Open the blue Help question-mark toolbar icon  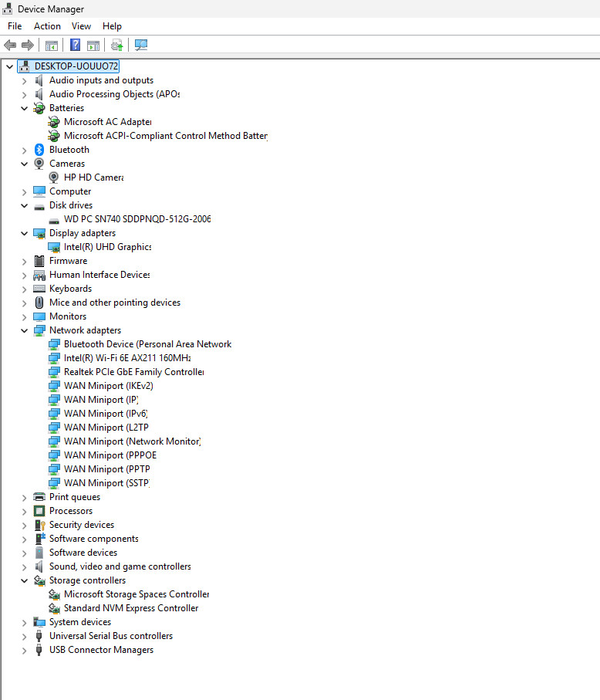pos(75,45)
